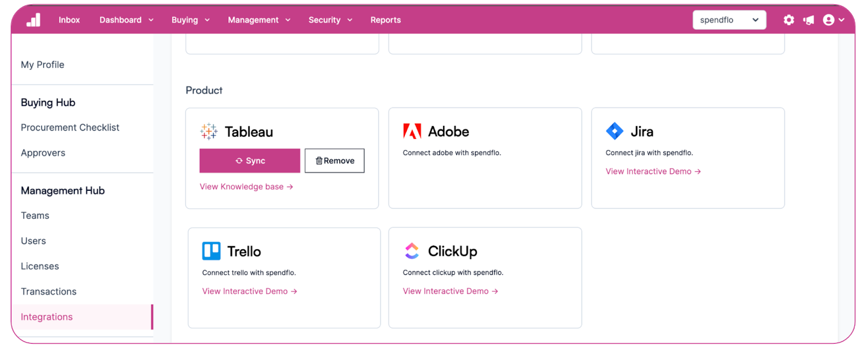The image size is (868, 348).
Task: Click 'Connect clickup with spendflo.' text
Action: pos(453,273)
